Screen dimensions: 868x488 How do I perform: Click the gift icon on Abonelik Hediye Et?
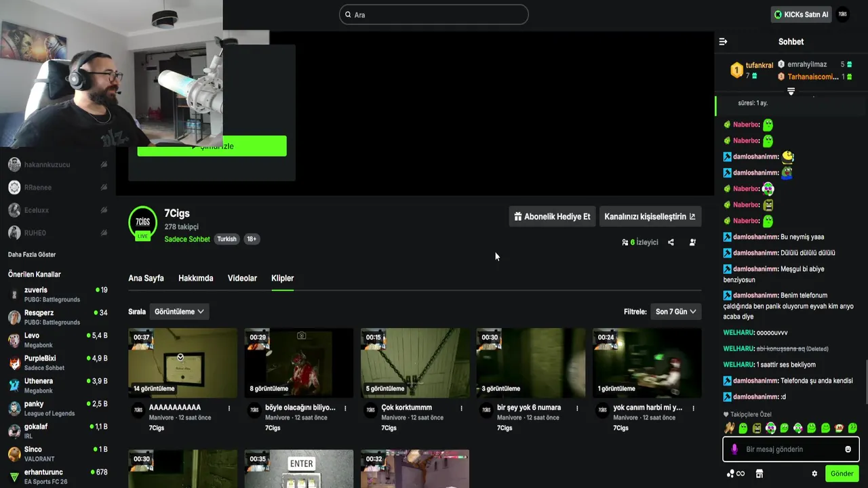(518, 217)
